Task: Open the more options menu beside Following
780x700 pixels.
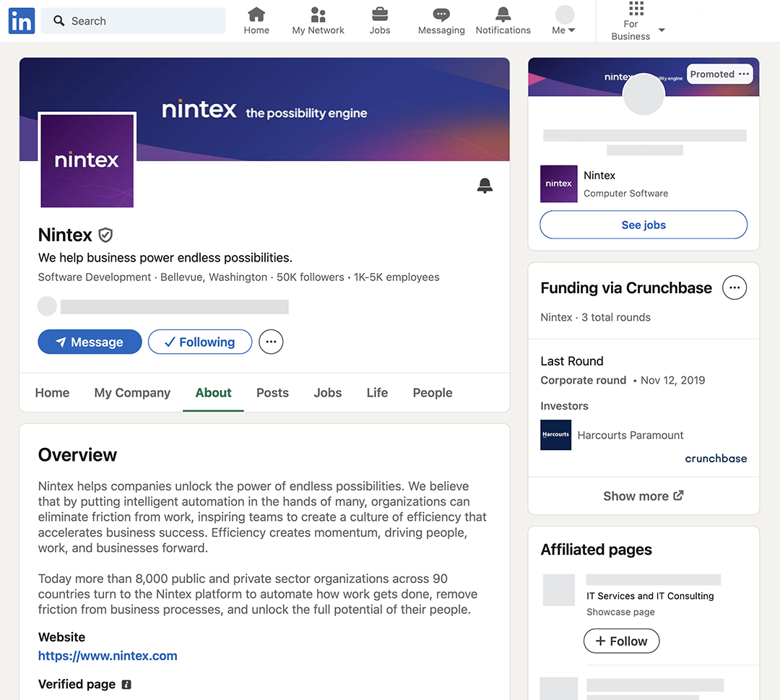Action: (271, 342)
